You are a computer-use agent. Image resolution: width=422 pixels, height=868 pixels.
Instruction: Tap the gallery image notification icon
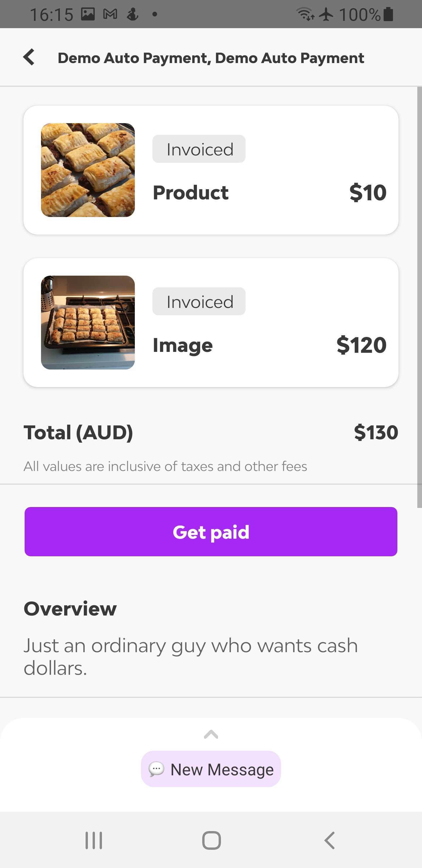point(88,14)
